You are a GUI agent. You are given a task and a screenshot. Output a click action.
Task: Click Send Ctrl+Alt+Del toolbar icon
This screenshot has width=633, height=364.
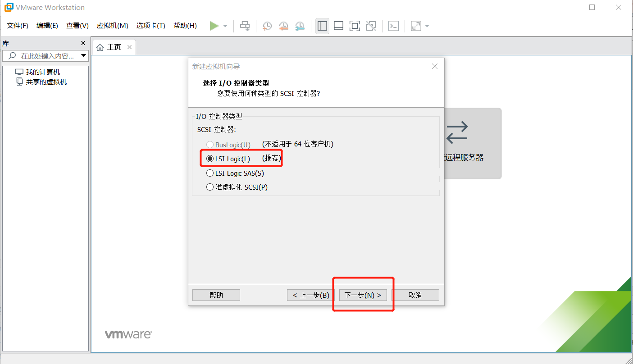tap(245, 26)
